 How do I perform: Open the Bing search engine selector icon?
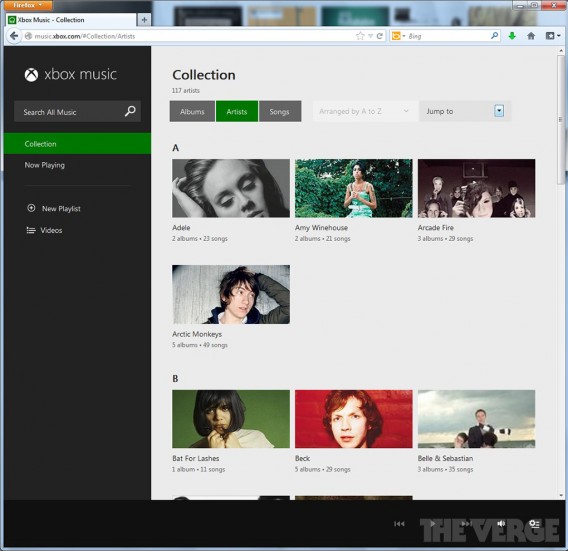398,36
